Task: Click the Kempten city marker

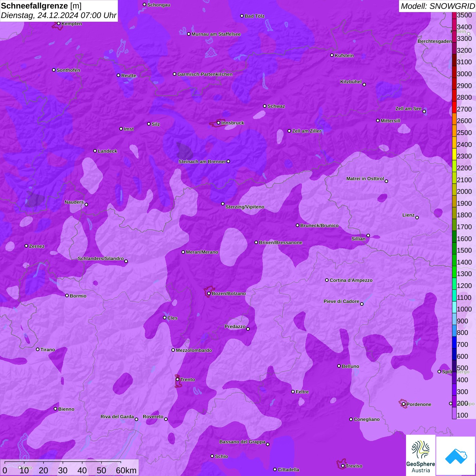Action: point(59,23)
